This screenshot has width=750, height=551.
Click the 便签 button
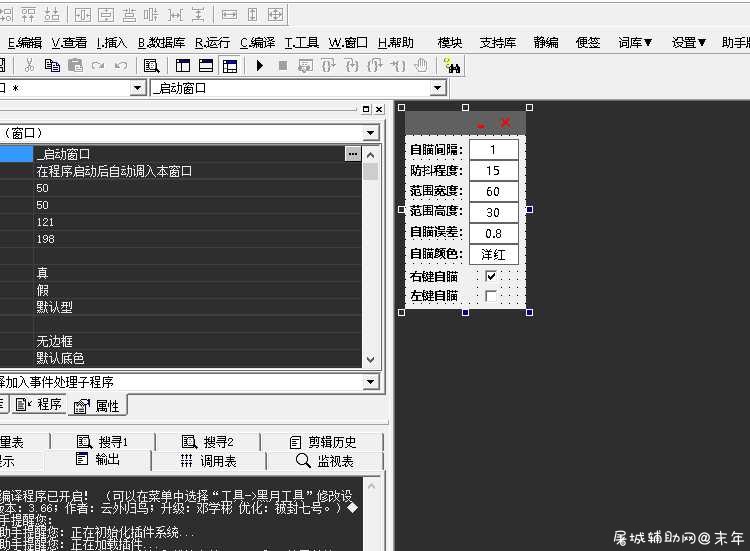click(588, 43)
